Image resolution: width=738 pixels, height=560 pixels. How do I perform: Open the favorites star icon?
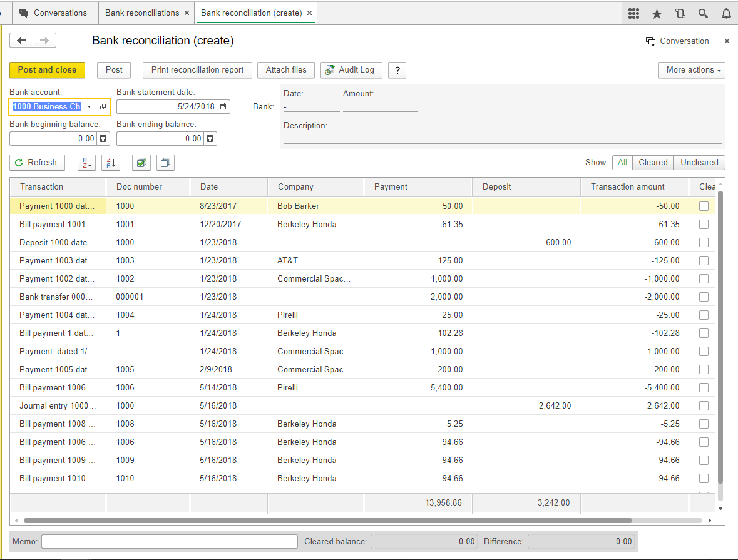[657, 13]
